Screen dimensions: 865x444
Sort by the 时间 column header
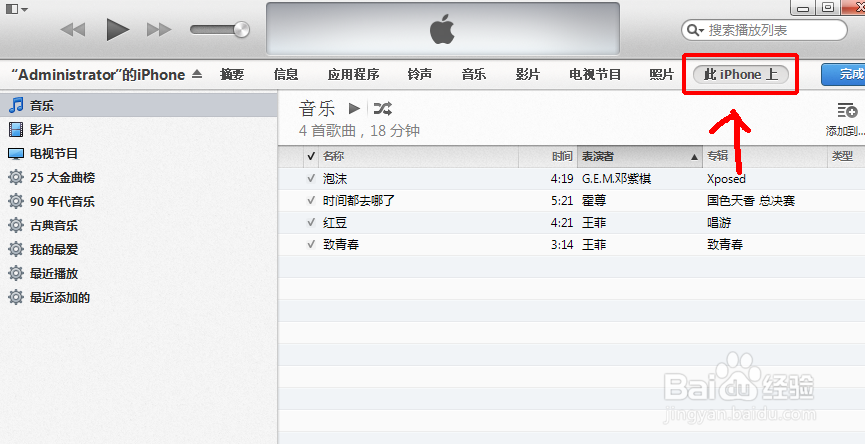coord(548,157)
